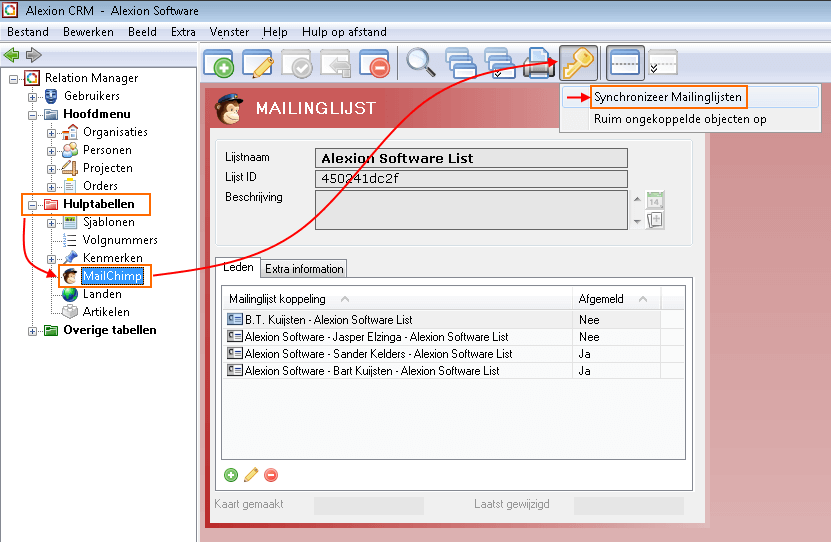This screenshot has height=542, width=831.
Task: Expand the Overige tabellen node
Action: (32, 331)
